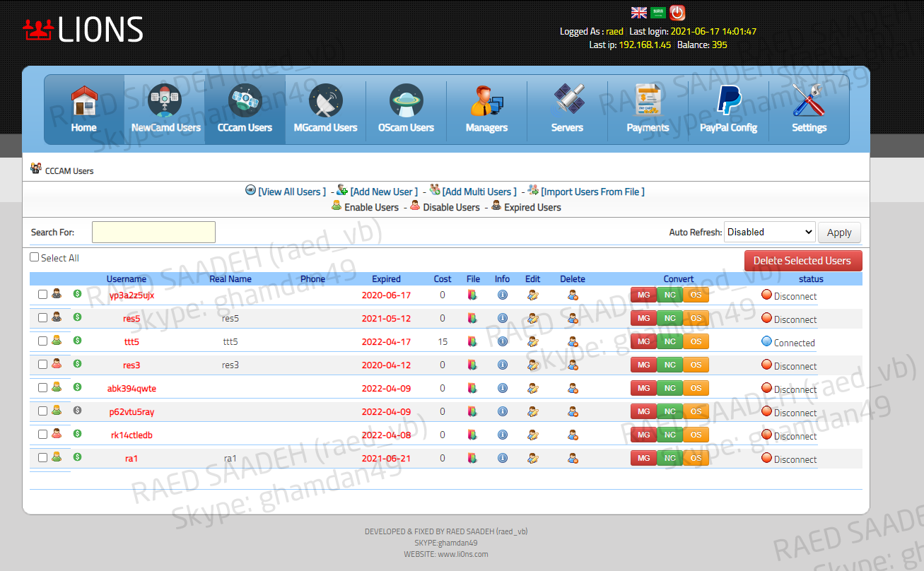Open the Settings section

click(x=809, y=110)
